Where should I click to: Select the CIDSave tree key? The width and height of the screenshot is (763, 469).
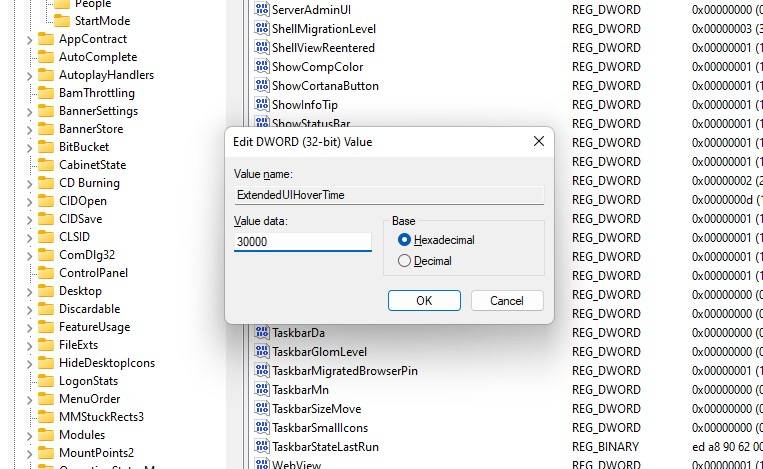tap(81, 219)
